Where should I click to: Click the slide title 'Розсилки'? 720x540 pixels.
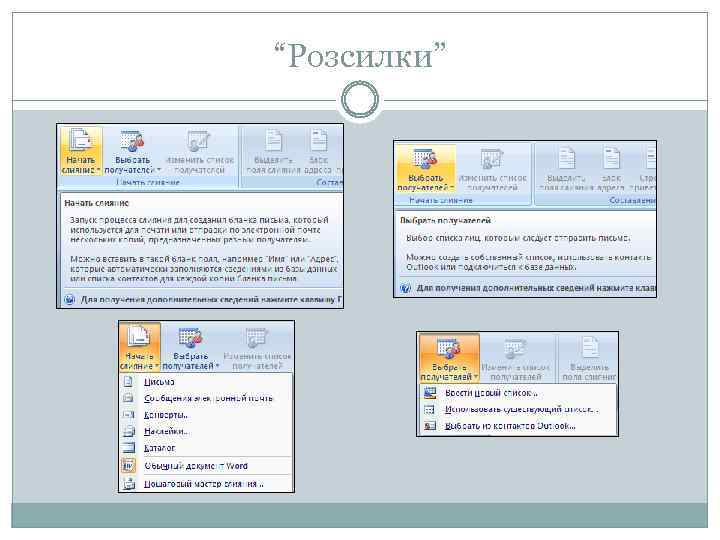[x=360, y=56]
